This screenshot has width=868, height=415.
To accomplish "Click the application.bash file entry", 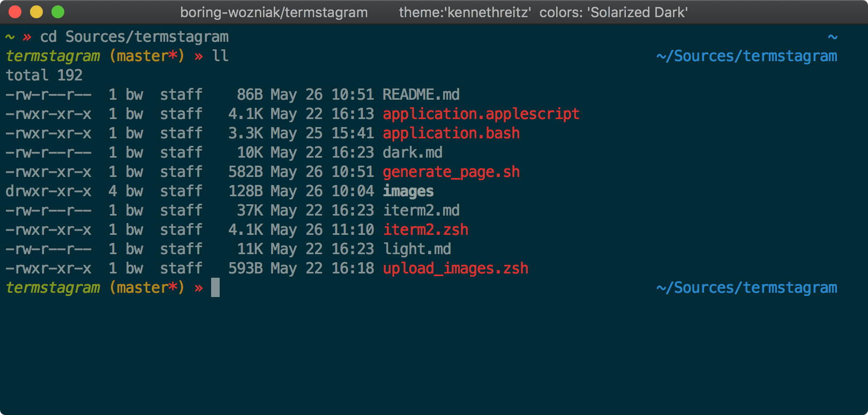I will (x=451, y=134).
